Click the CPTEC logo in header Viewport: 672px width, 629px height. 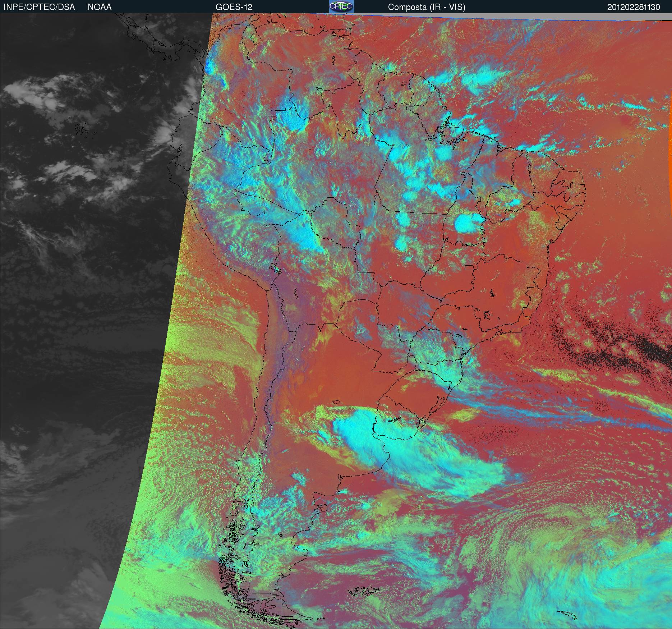pos(341,6)
